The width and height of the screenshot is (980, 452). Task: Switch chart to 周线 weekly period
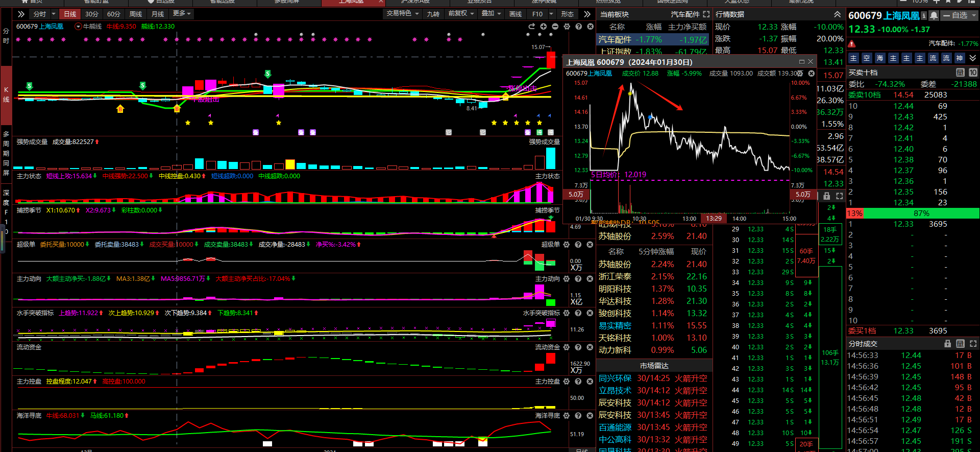[136, 14]
